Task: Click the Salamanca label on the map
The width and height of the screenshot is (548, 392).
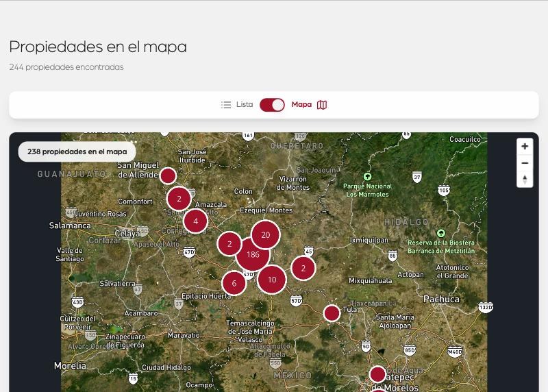Action: pos(70,225)
